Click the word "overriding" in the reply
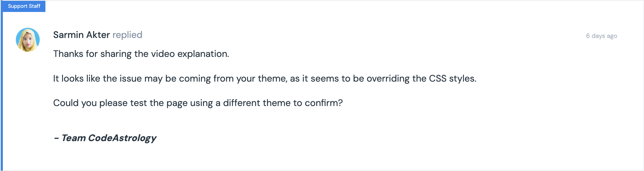Viewport: 644px width, 171px height. click(388, 78)
